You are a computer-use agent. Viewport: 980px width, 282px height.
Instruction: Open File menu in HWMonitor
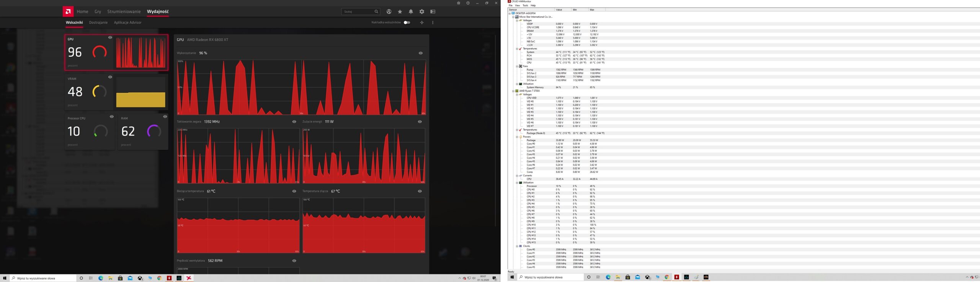(x=510, y=5)
